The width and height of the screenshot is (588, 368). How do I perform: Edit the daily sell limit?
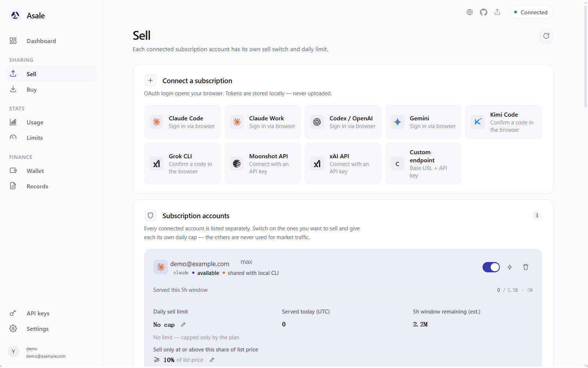[183, 325]
